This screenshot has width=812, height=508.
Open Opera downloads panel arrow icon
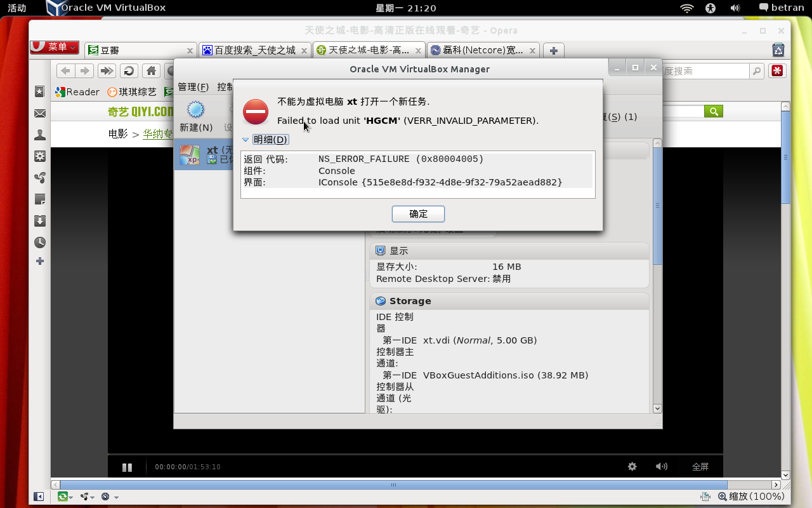click(x=39, y=221)
